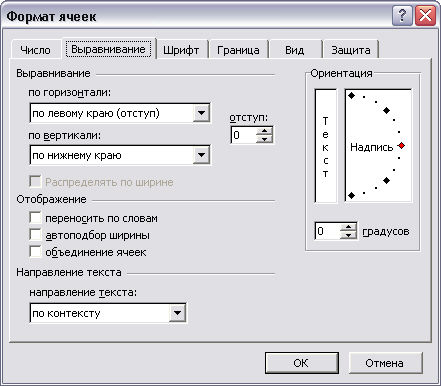This screenshot has width=441, height=386.
Task: Select the Выравнивание tab
Action: click(x=108, y=49)
